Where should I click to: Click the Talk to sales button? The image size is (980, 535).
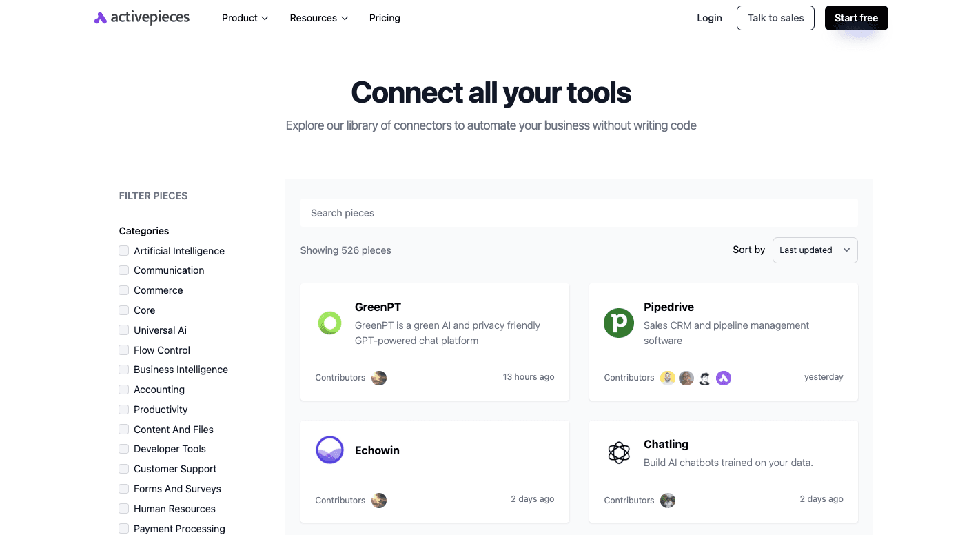click(775, 18)
